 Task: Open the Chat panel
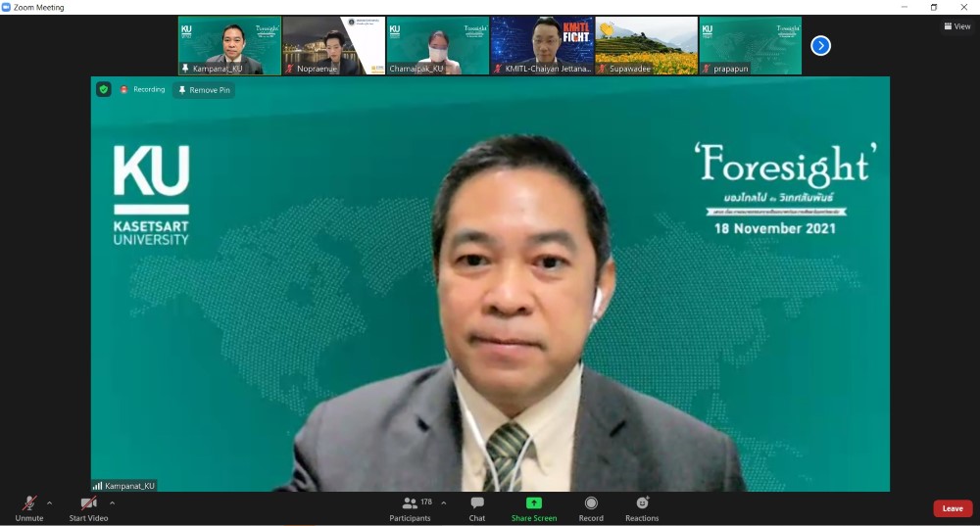tap(477, 503)
